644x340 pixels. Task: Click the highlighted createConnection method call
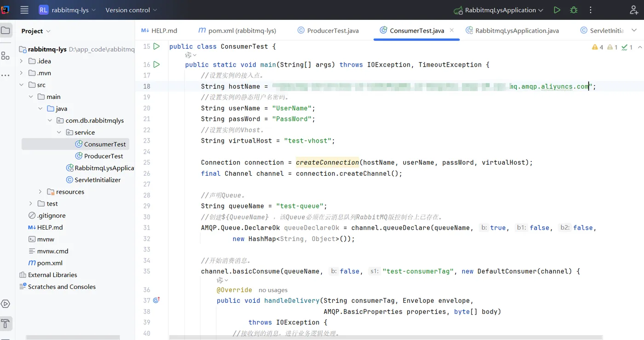[x=328, y=162]
